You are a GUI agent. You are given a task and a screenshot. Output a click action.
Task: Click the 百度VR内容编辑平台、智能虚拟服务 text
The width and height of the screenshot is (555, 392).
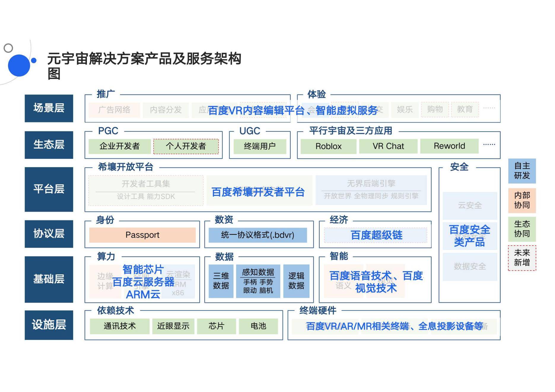point(292,111)
